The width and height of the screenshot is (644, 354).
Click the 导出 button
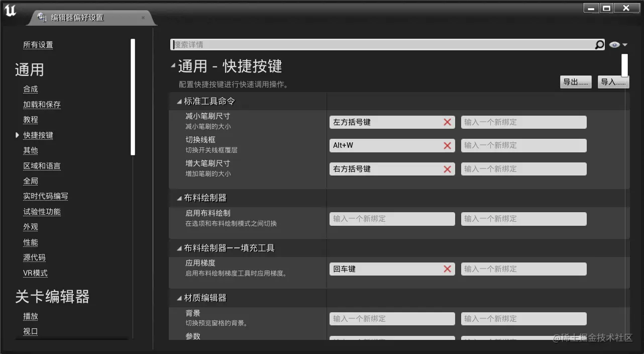576,82
